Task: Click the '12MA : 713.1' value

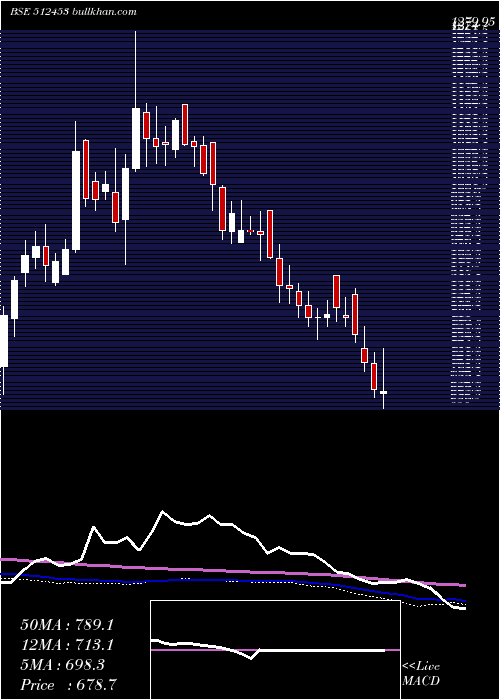Action: pyautogui.click(x=67, y=645)
